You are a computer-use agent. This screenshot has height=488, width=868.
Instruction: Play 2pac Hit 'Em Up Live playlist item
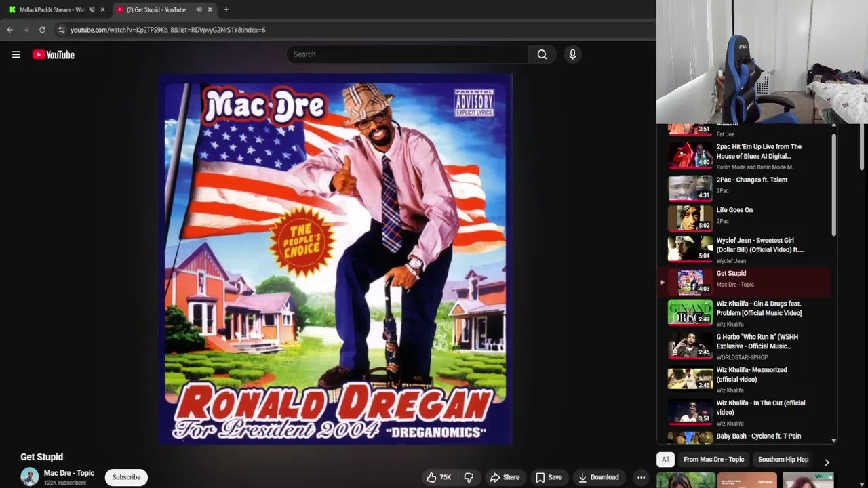pos(745,155)
